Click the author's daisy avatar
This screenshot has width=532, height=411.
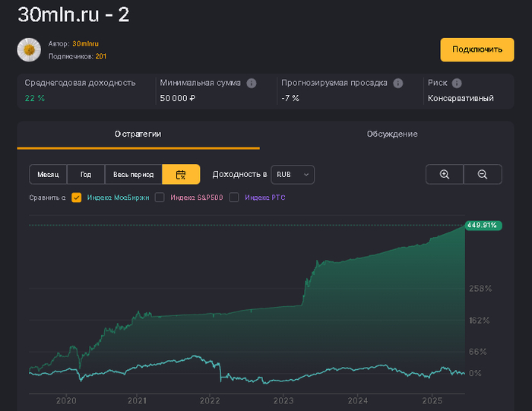29,49
